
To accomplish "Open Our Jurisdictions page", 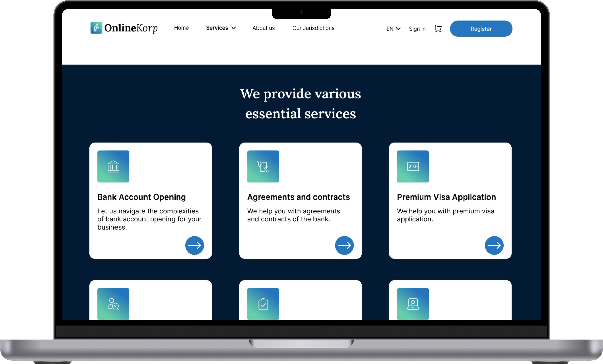I will click(x=313, y=28).
